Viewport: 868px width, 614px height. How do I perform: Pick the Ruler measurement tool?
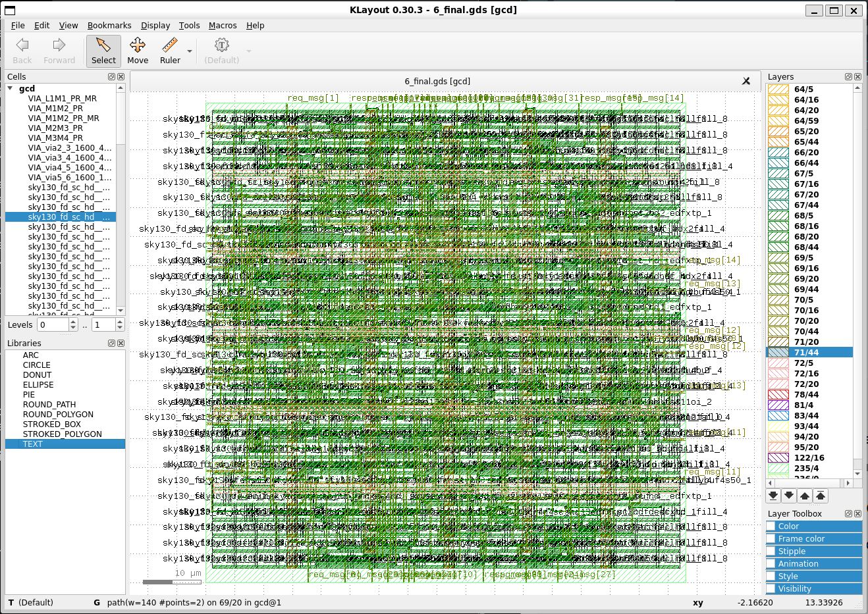tap(170, 51)
